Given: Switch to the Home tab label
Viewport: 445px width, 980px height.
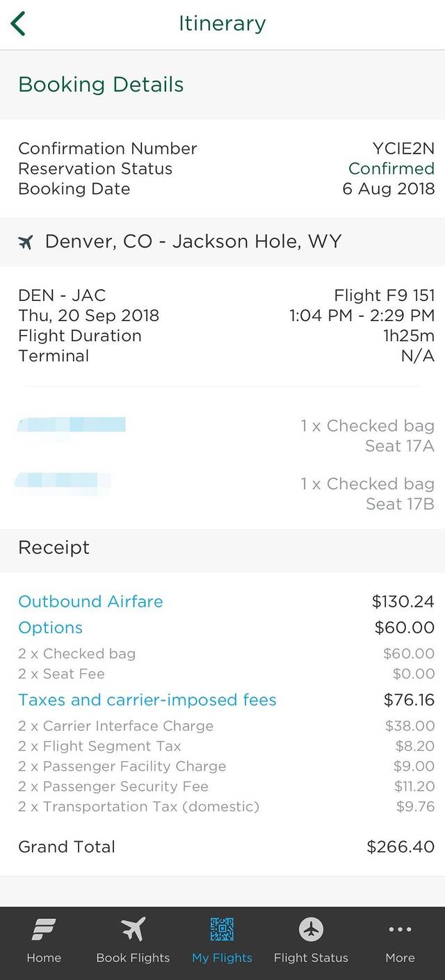Looking at the screenshot, I should pos(44,958).
